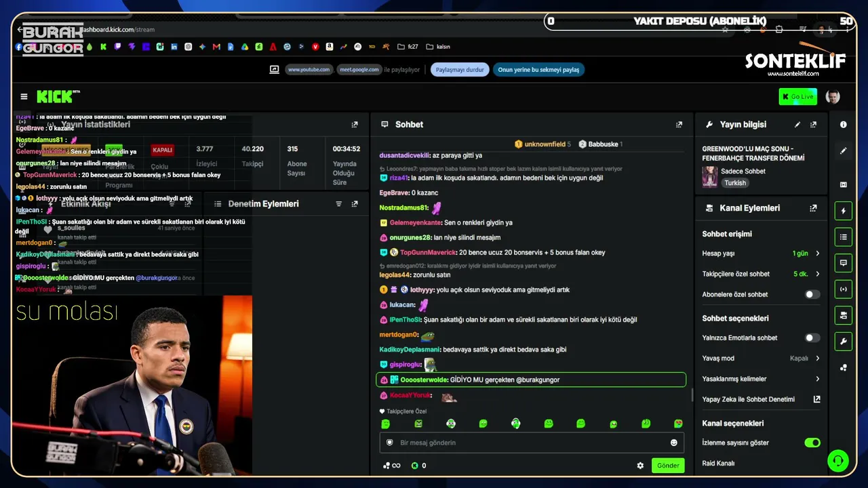Screen dimensions: 868x488
Task: Open chat settings gear icon
Action: [640, 466]
